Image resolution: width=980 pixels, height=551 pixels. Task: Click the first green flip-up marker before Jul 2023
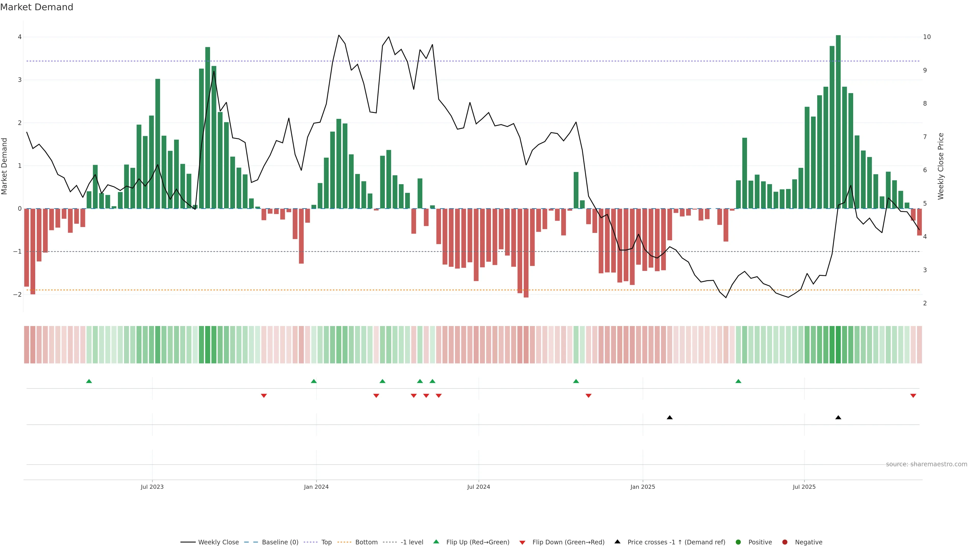89,381
